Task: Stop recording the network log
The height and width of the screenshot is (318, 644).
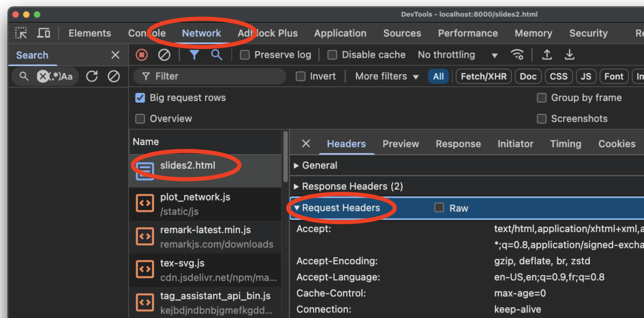Action: (142, 55)
